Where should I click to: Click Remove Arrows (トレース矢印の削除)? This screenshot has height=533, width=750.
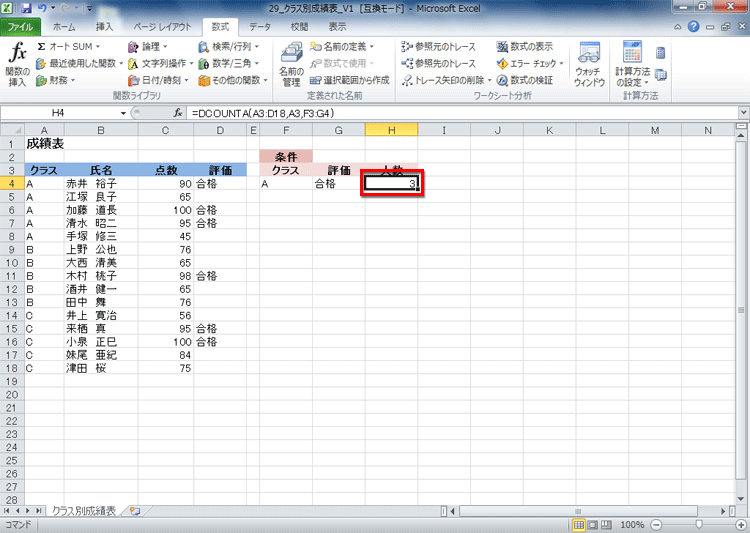tap(442, 80)
